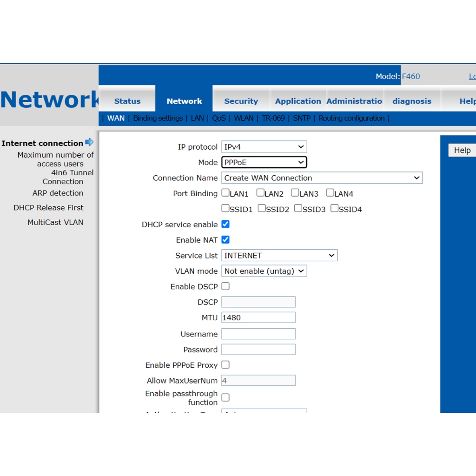Open the MultiCast VLAN page
476x476 pixels.
click(x=55, y=222)
